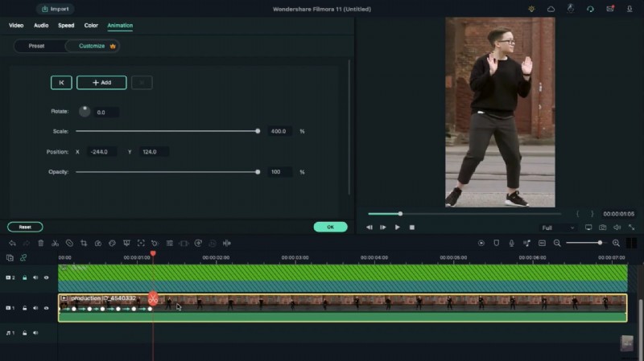Screen dimensions: 644x361
Task: Click the Position Y field
Action: 153,152
